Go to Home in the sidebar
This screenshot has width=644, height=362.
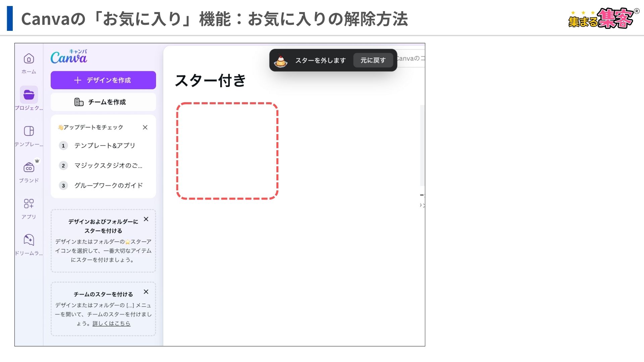tap(29, 63)
